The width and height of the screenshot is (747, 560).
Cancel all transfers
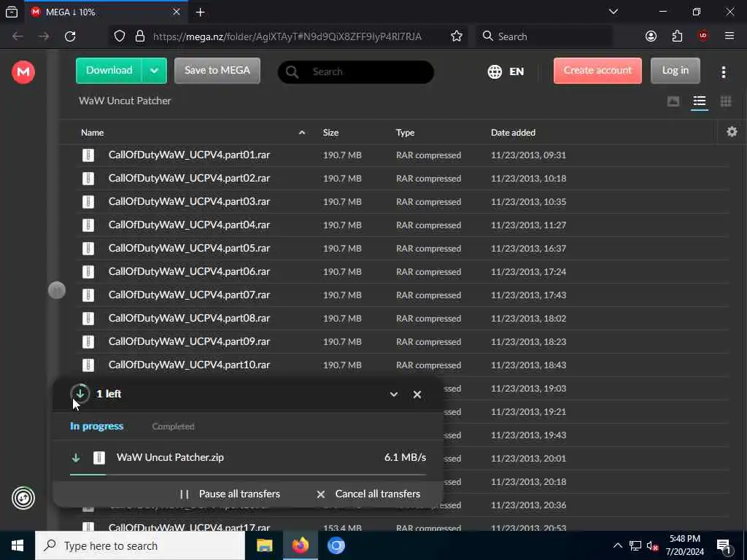pos(368,494)
